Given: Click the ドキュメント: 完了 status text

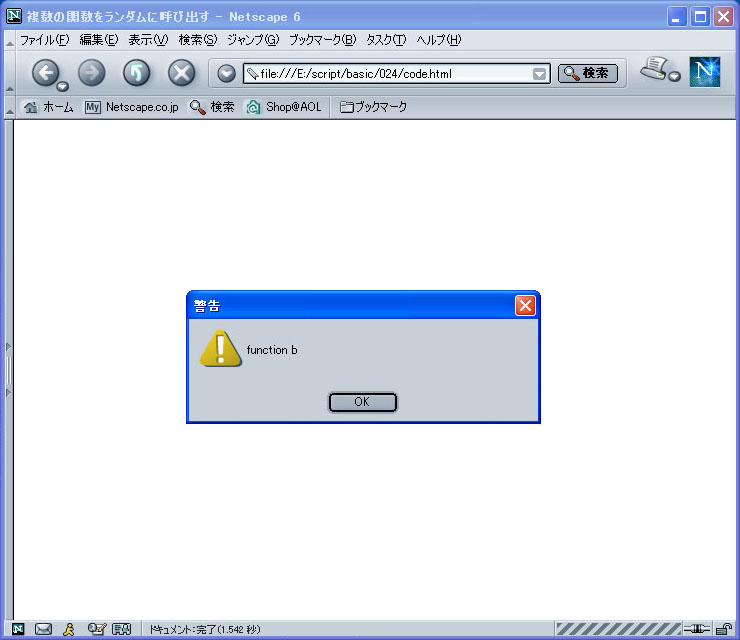Looking at the screenshot, I should tap(205, 630).
